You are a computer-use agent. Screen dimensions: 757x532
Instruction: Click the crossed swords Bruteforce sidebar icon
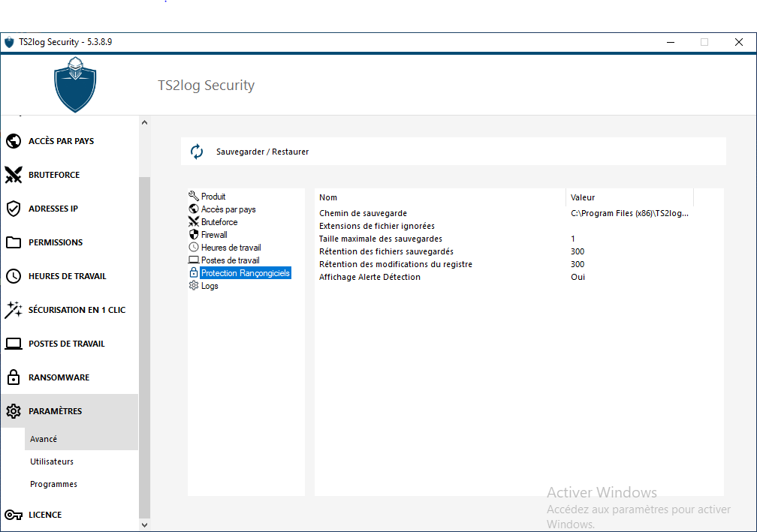point(14,175)
